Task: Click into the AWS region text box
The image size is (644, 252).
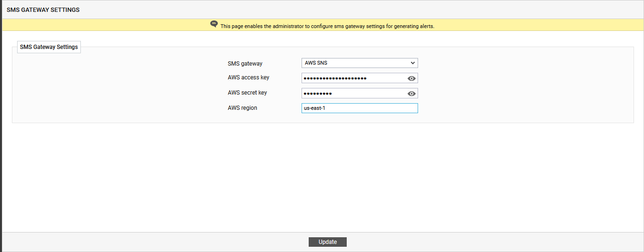Action: coord(359,108)
